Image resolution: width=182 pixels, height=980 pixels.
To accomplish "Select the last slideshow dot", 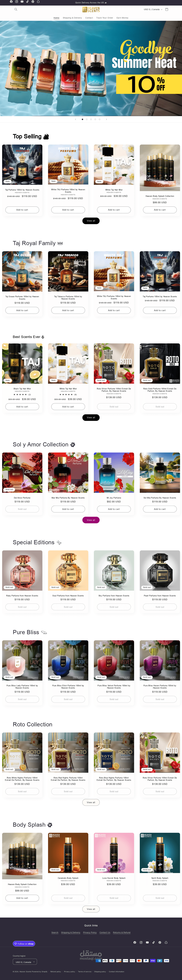I will click(100, 119).
